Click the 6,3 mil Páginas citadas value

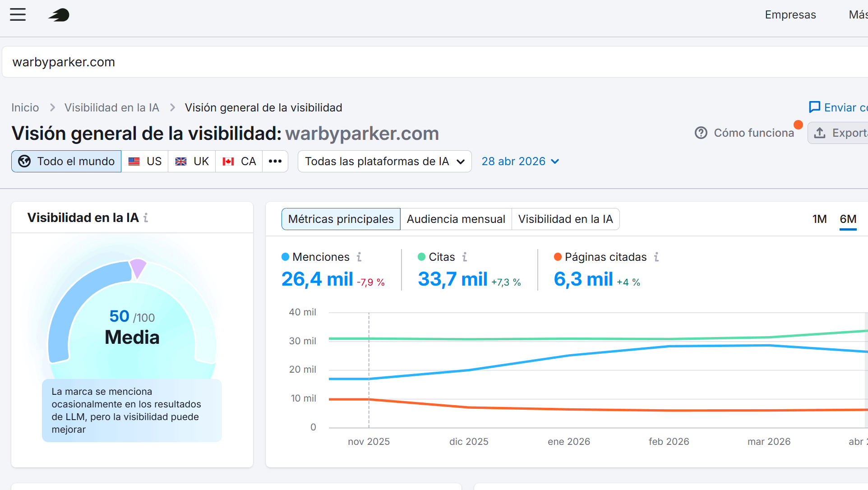coord(583,279)
